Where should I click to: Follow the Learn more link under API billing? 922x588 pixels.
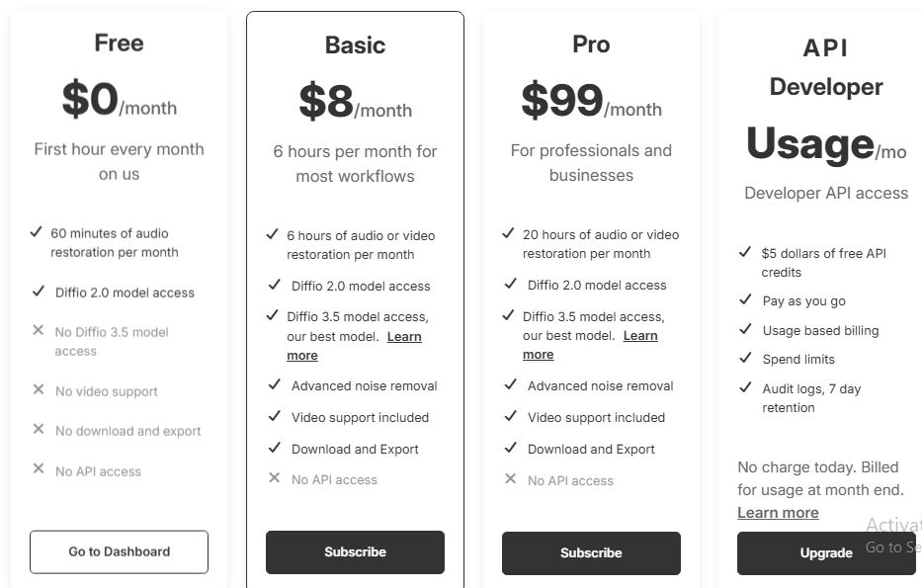click(x=778, y=512)
